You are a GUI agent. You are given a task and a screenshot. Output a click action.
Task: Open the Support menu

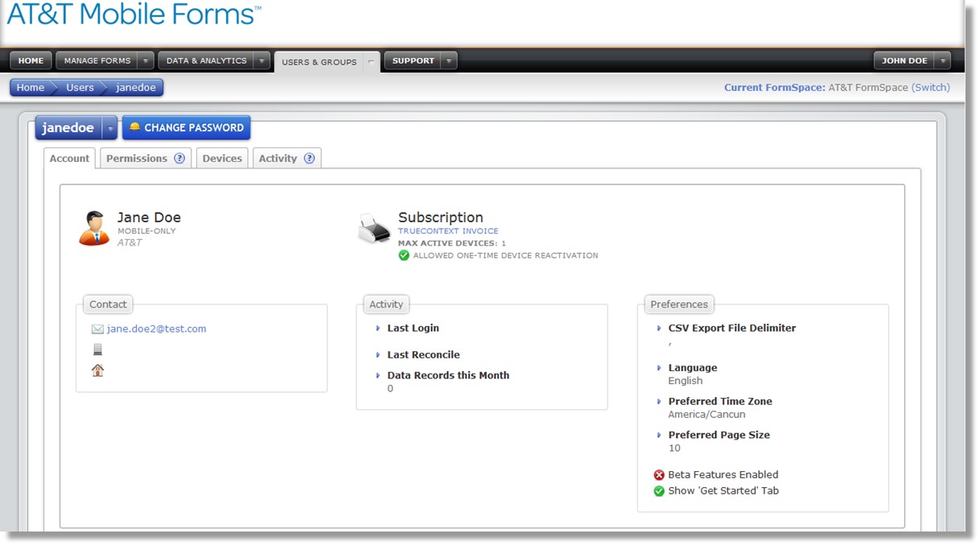pyautogui.click(x=414, y=60)
